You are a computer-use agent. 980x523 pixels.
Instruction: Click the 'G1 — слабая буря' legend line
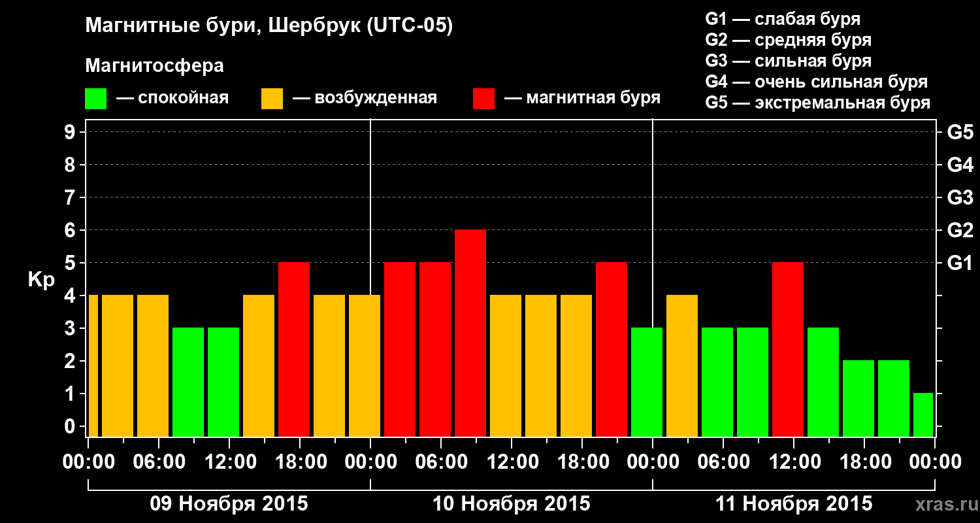coord(783,19)
